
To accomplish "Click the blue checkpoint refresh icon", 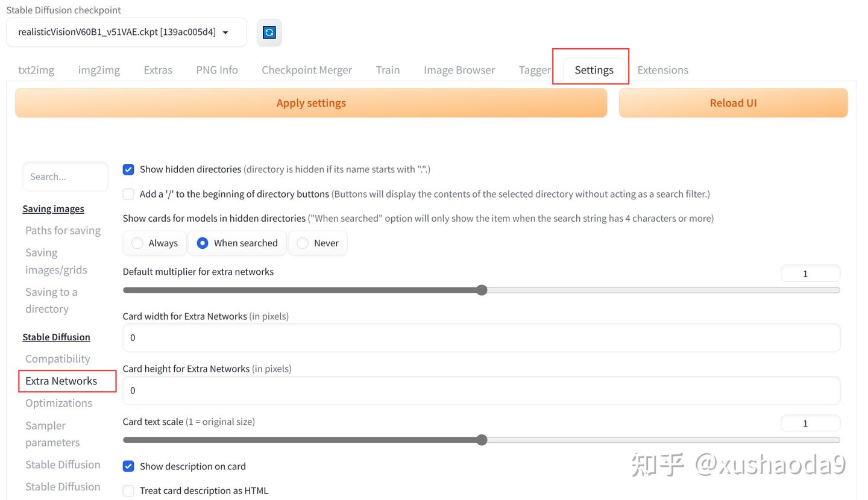I will (x=269, y=33).
